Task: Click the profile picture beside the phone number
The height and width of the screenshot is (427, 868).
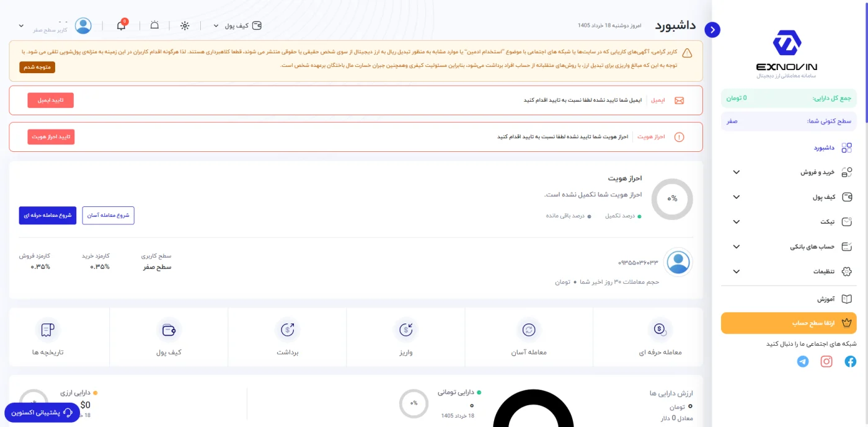Action: (678, 262)
